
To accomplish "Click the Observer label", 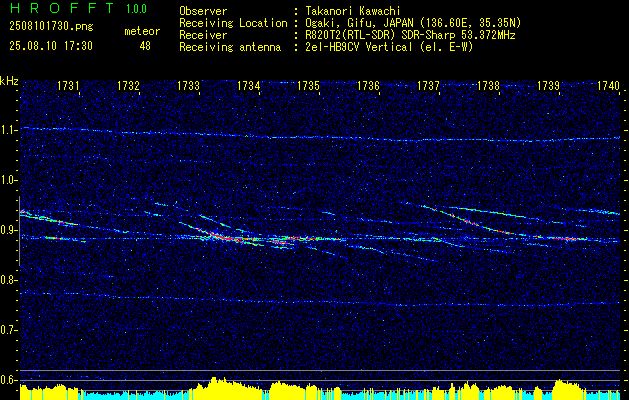I will (x=203, y=11).
